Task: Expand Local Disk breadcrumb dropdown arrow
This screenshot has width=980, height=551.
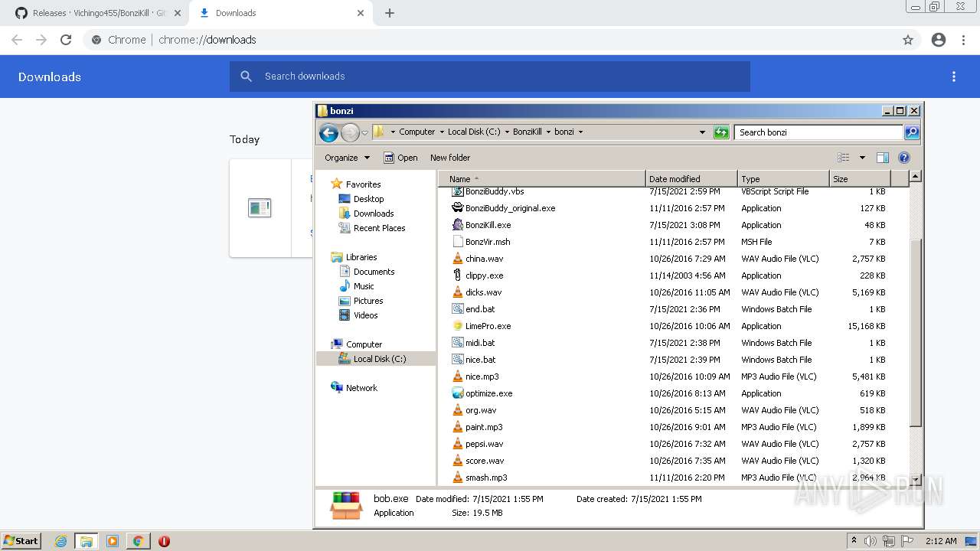Action: click(x=507, y=132)
